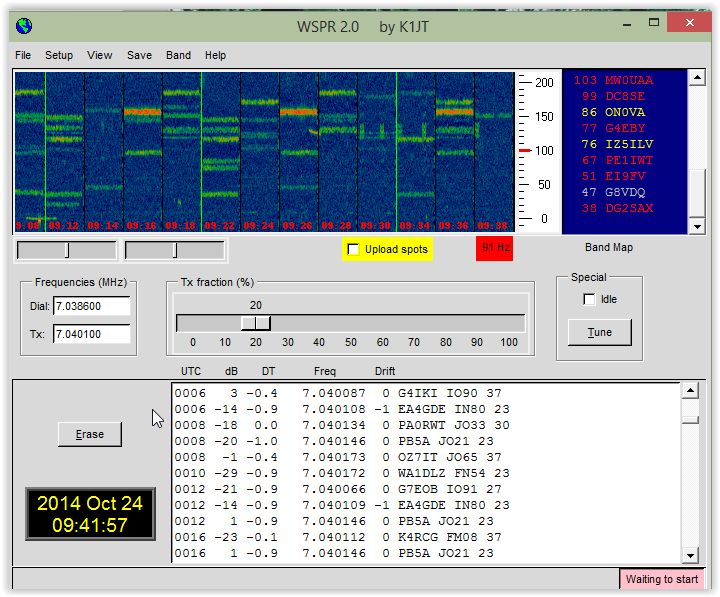
Task: Open the Band menu
Action: click(x=178, y=56)
